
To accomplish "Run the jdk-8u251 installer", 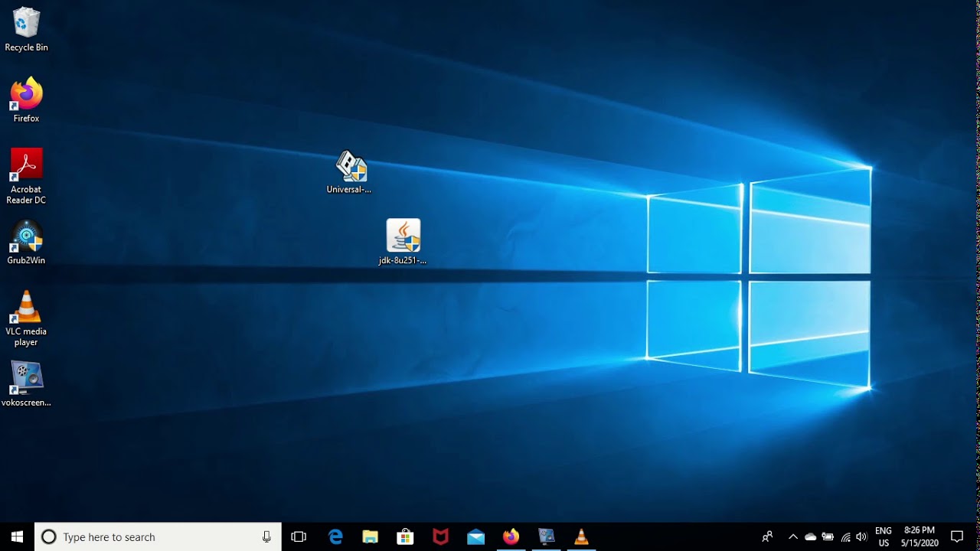I will pyautogui.click(x=403, y=236).
